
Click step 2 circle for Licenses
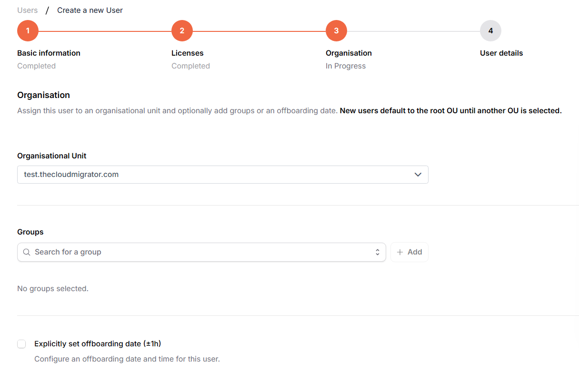tap(182, 31)
